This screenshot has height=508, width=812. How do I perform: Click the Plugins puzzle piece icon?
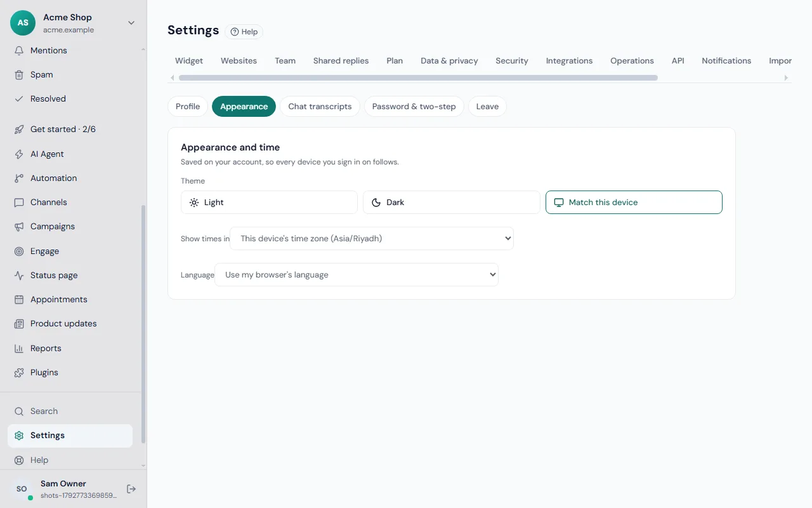tap(19, 372)
